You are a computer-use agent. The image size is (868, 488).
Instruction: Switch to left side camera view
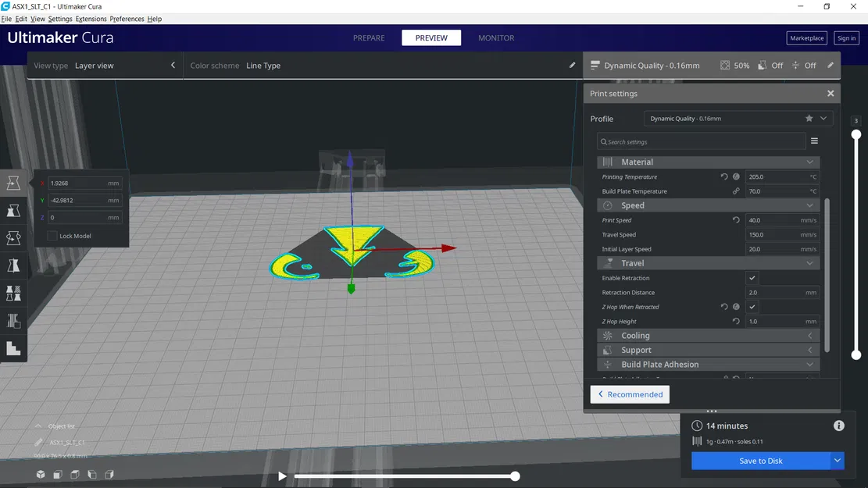(92, 474)
